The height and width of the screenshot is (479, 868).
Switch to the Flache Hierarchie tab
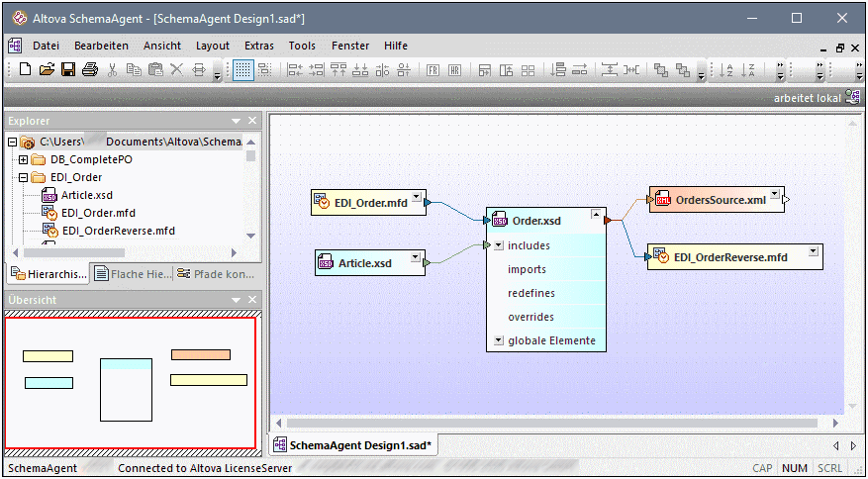pyautogui.click(x=132, y=274)
